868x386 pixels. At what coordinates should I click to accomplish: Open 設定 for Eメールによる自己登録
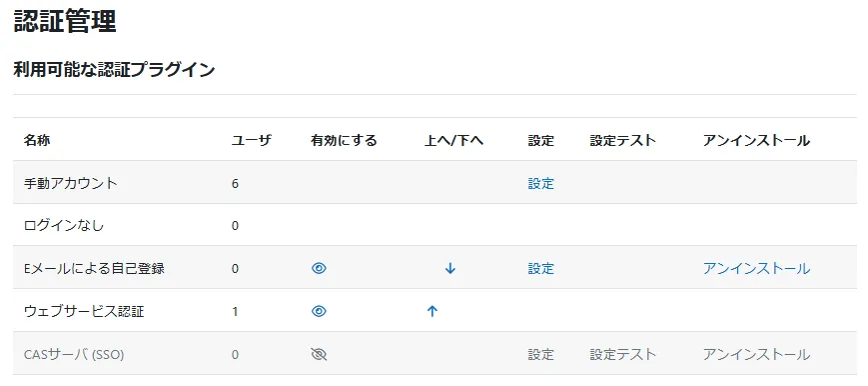tap(540, 269)
